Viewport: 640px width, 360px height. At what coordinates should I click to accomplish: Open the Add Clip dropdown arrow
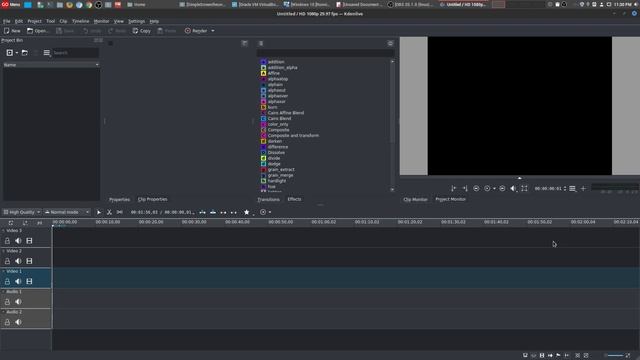click(17, 53)
